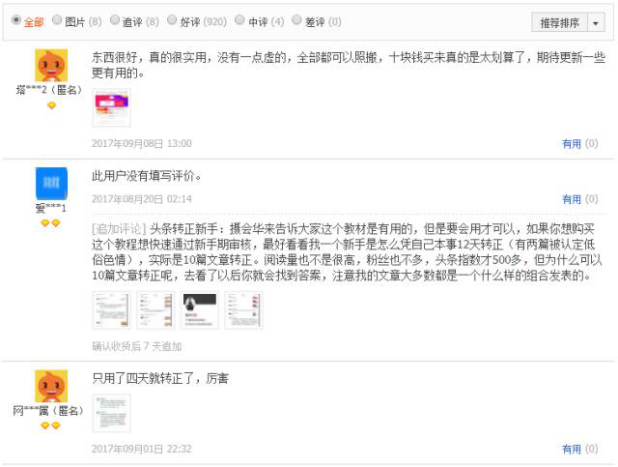Viewport: 618px width, 467px height.
Task: Click the 推荐排序 sort button
Action: pyautogui.click(x=560, y=23)
